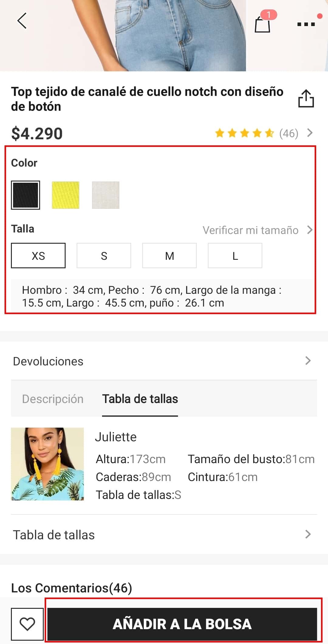Expand the Tabla de tallas row
328x644 pixels.
point(164,535)
